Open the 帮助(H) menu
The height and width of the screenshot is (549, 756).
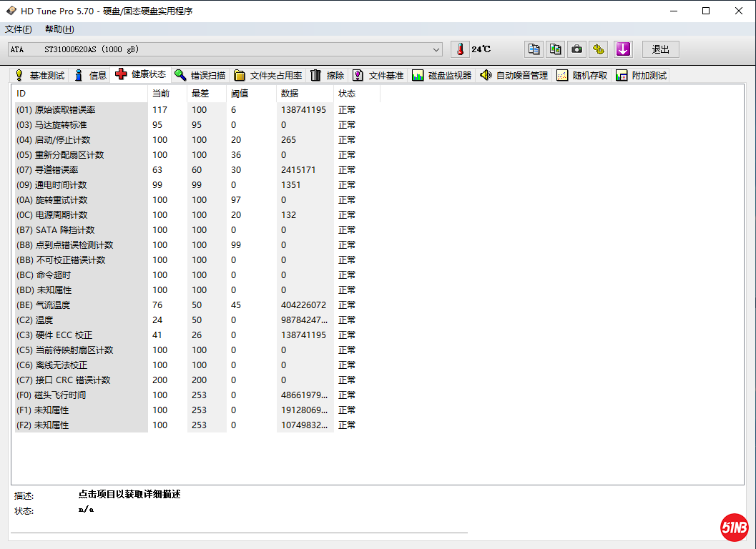pos(59,29)
